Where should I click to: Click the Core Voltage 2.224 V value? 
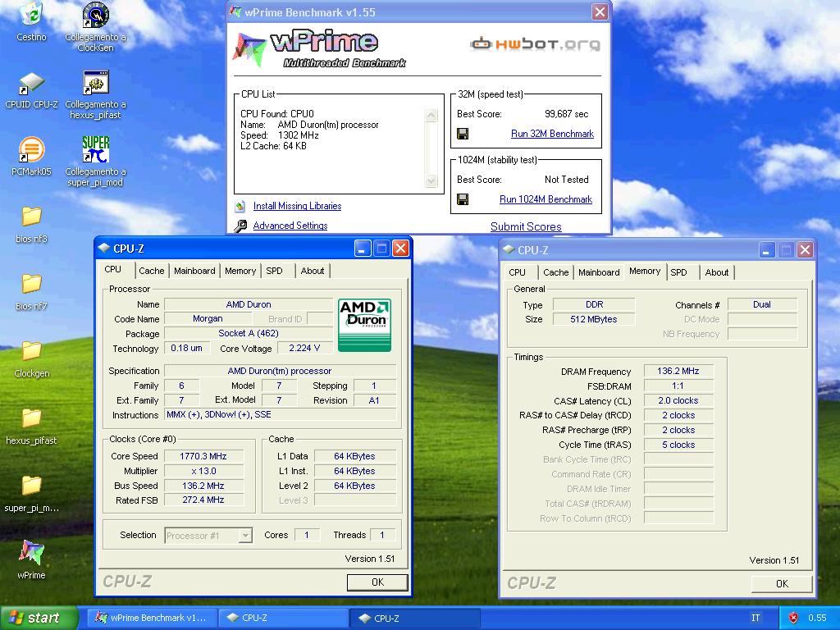[304, 348]
